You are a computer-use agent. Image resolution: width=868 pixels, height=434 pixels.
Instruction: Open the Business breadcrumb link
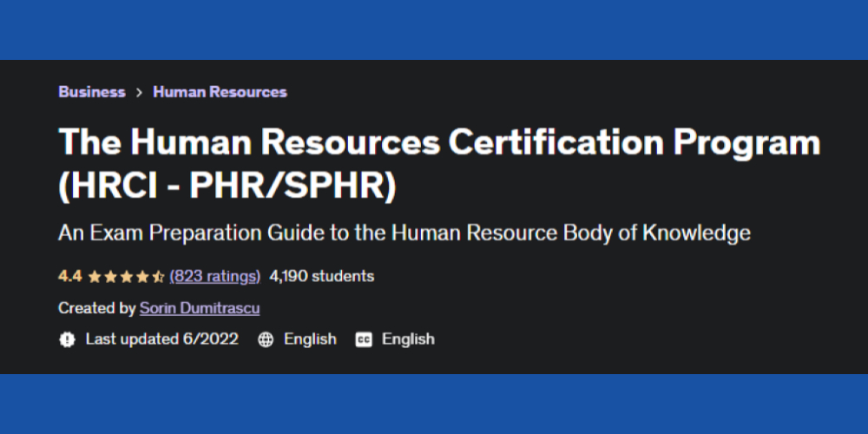[x=92, y=92]
